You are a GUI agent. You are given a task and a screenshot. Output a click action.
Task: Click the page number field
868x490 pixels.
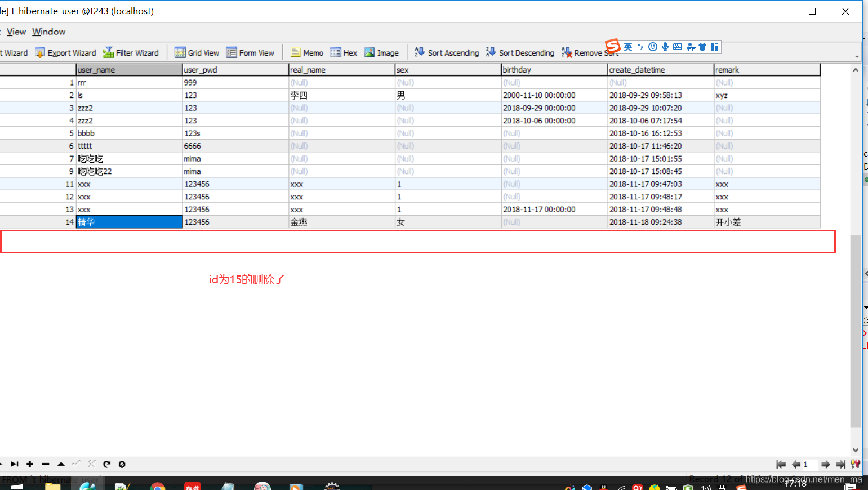coord(810,465)
